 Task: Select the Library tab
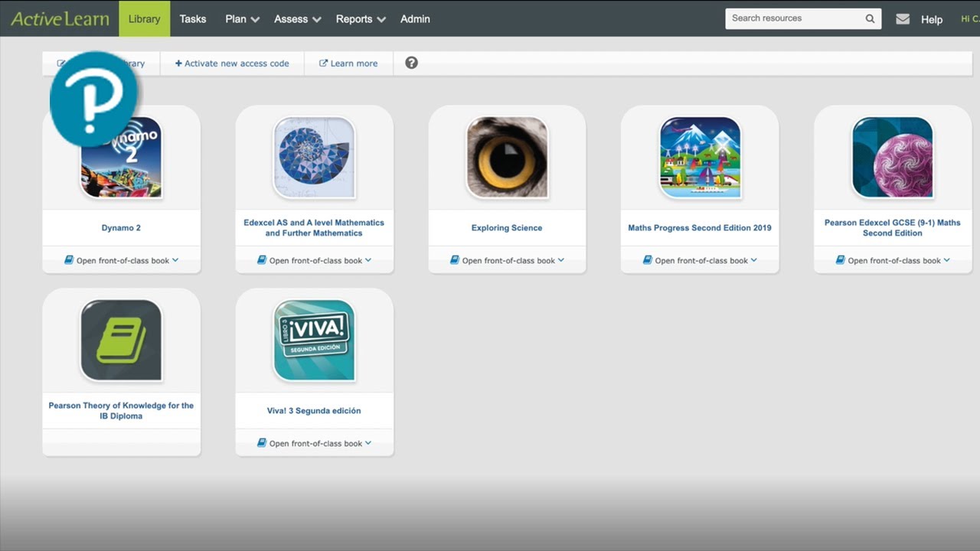144,18
